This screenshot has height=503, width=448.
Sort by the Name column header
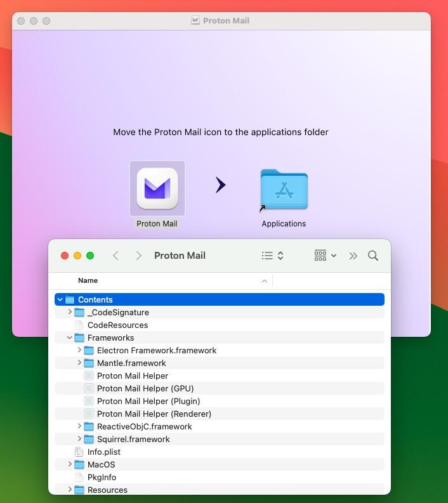(88, 280)
